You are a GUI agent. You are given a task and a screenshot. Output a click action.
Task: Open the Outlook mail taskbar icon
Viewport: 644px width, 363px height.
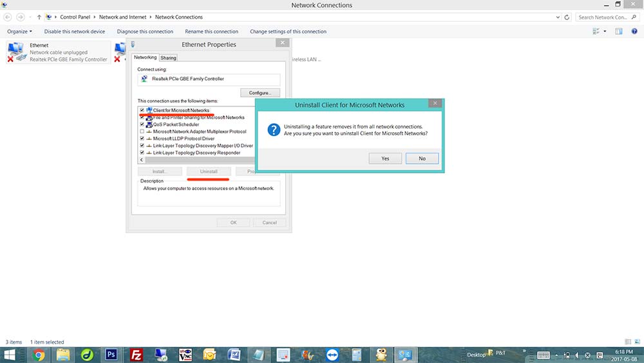[209, 355]
